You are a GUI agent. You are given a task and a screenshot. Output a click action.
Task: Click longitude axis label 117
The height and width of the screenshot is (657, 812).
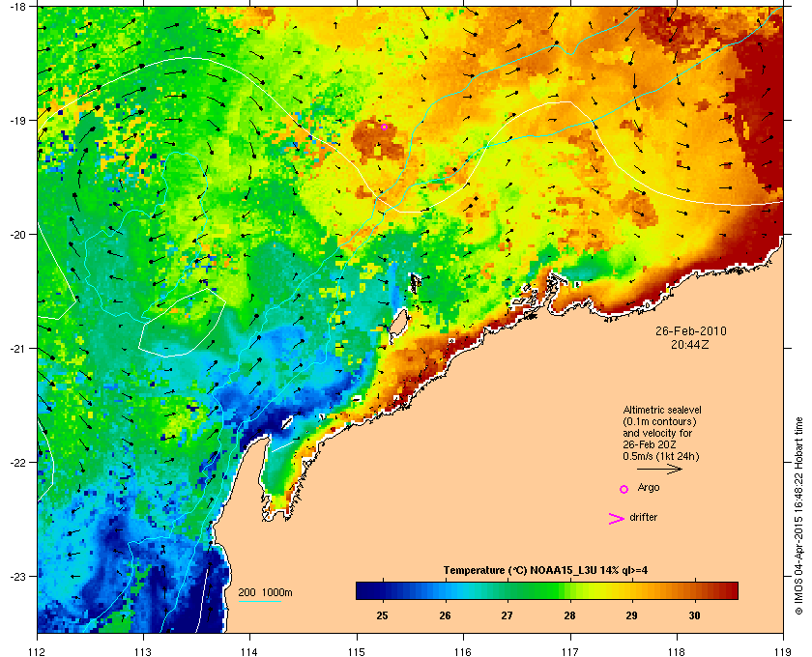coord(569,651)
